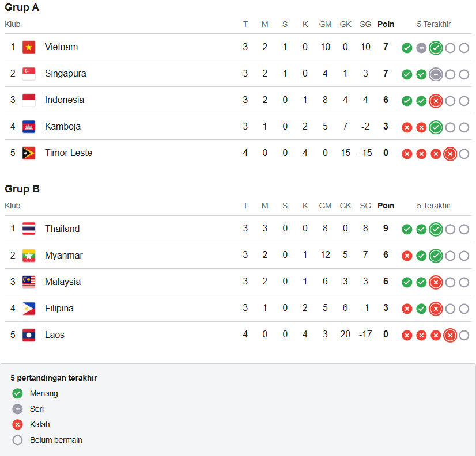Image resolution: width=476 pixels, height=456 pixels.
Task: Click Myanmar's first red loss icon
Action: [x=407, y=256]
